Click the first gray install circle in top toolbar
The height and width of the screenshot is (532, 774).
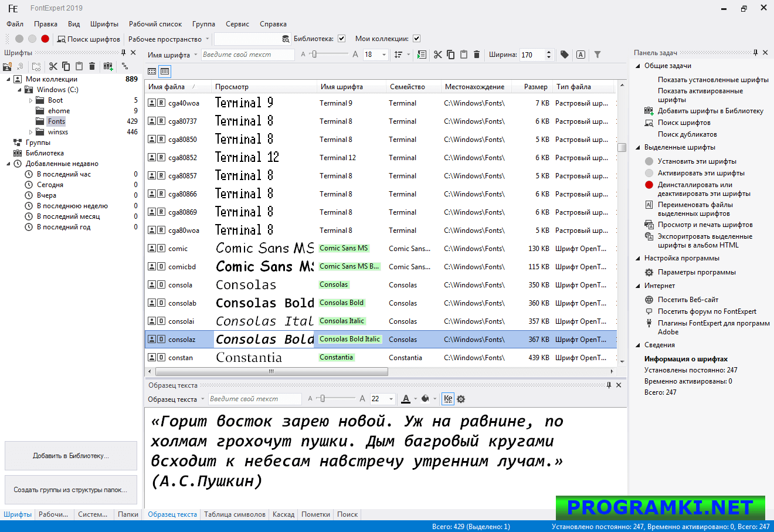[19, 39]
